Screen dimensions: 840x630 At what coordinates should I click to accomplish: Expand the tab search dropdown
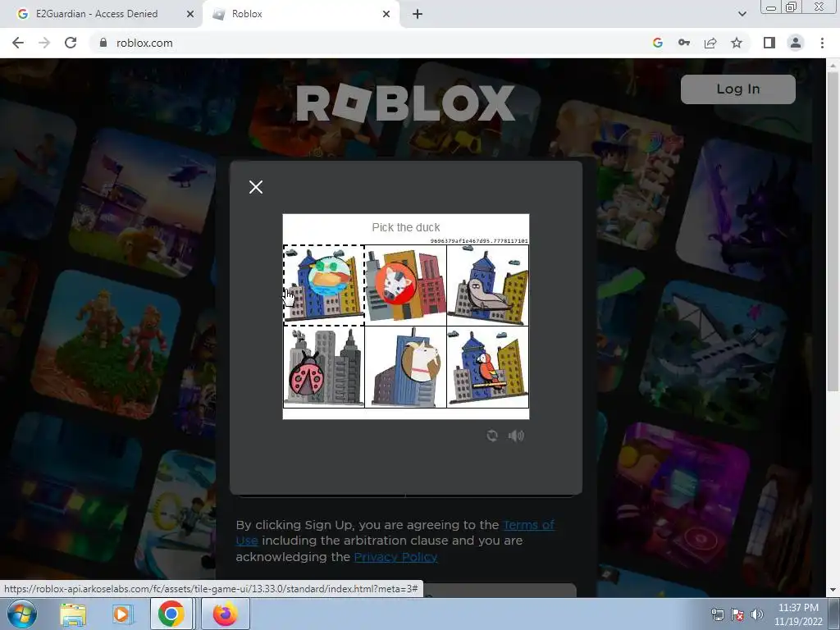pyautogui.click(x=742, y=14)
